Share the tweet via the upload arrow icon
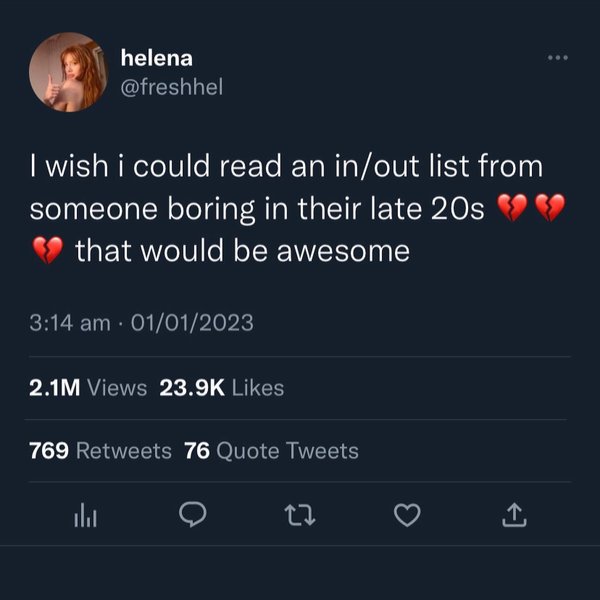600x600 pixels. (512, 514)
